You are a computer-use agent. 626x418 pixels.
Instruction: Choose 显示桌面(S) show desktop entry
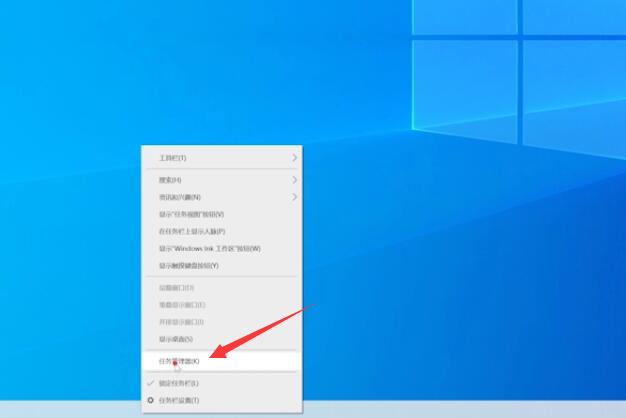tap(222, 339)
